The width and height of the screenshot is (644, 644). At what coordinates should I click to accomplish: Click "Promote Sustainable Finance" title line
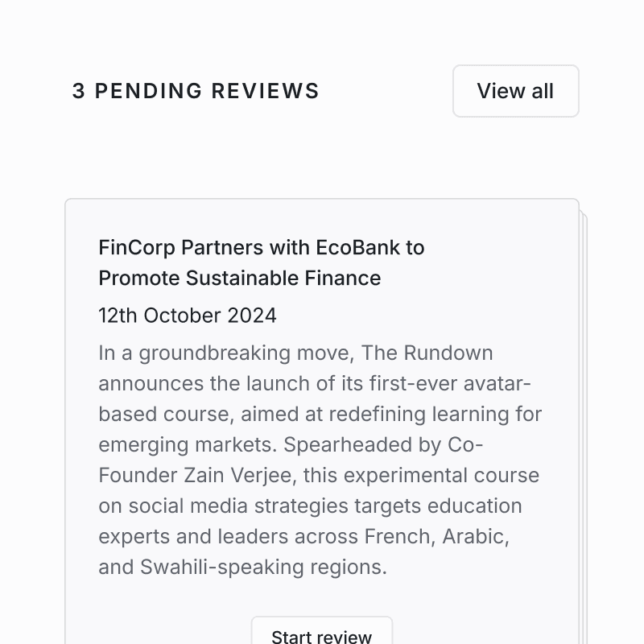pyautogui.click(x=240, y=278)
